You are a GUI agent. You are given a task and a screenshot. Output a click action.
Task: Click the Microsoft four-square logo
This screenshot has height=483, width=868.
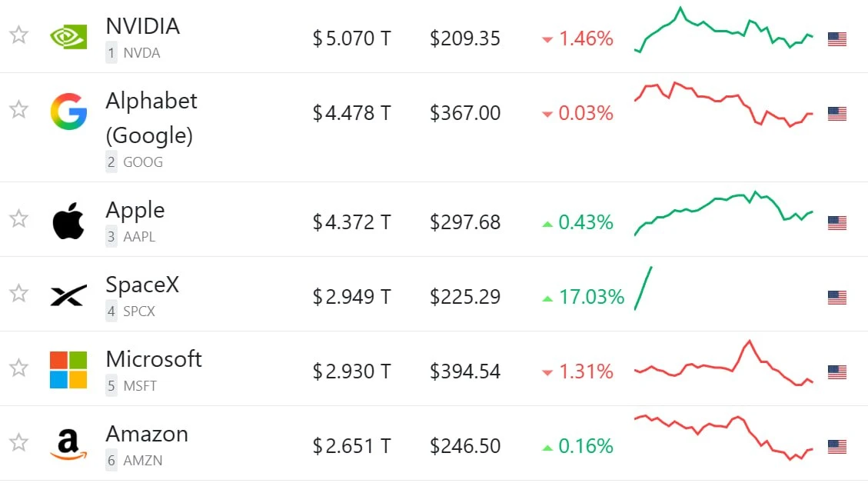click(x=68, y=369)
